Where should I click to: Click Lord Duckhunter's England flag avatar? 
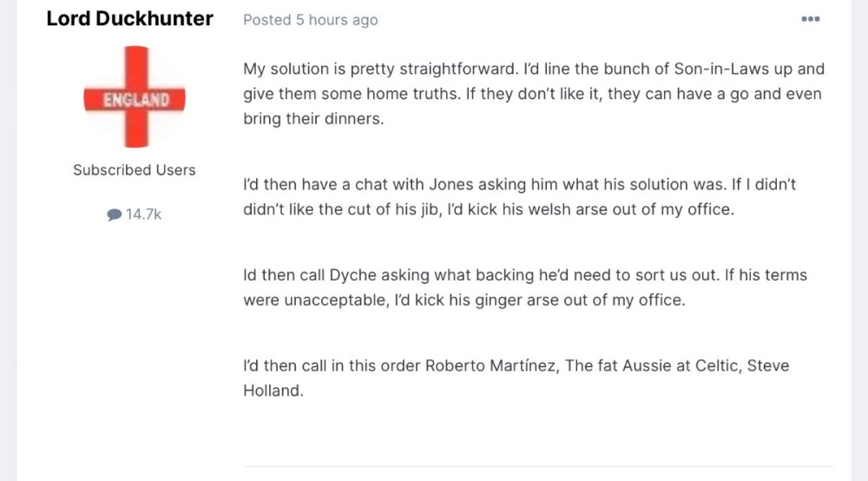pyautogui.click(x=135, y=97)
